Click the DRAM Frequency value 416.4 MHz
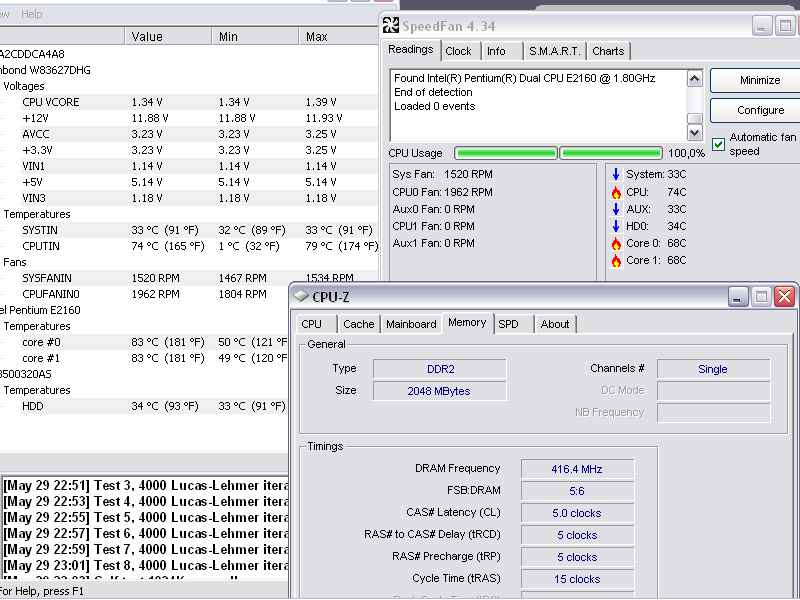The width and height of the screenshot is (800, 600). (x=577, y=469)
